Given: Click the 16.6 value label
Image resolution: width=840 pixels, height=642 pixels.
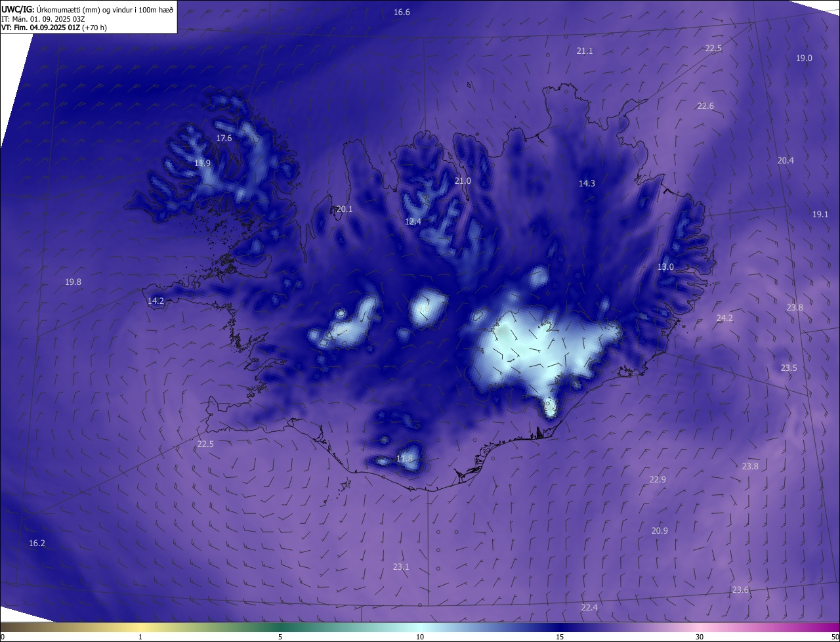Looking at the screenshot, I should (x=402, y=12).
